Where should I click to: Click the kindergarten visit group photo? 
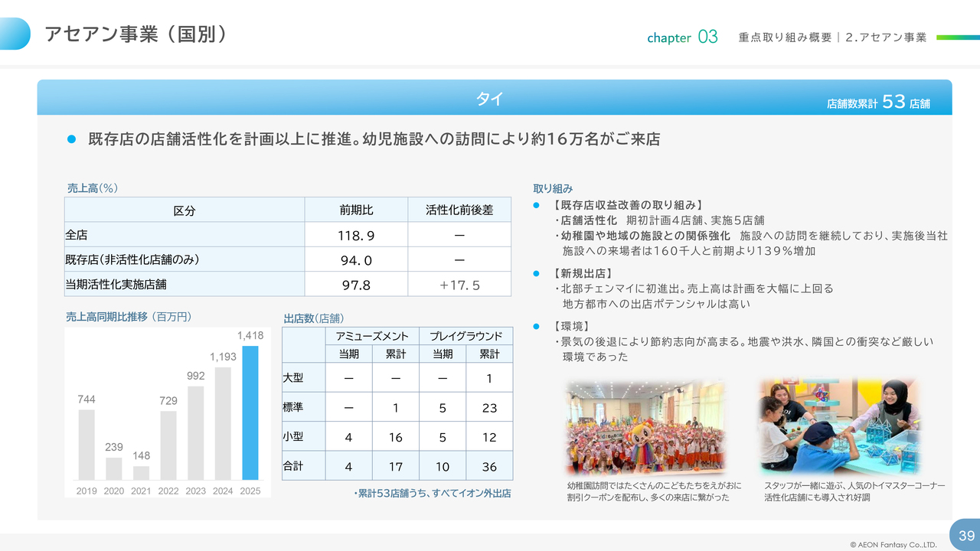645,427
